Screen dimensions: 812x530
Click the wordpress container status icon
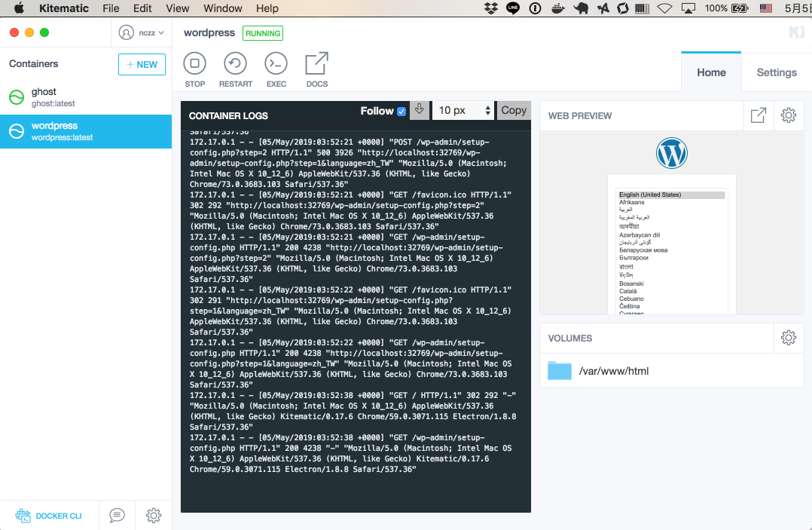17,131
